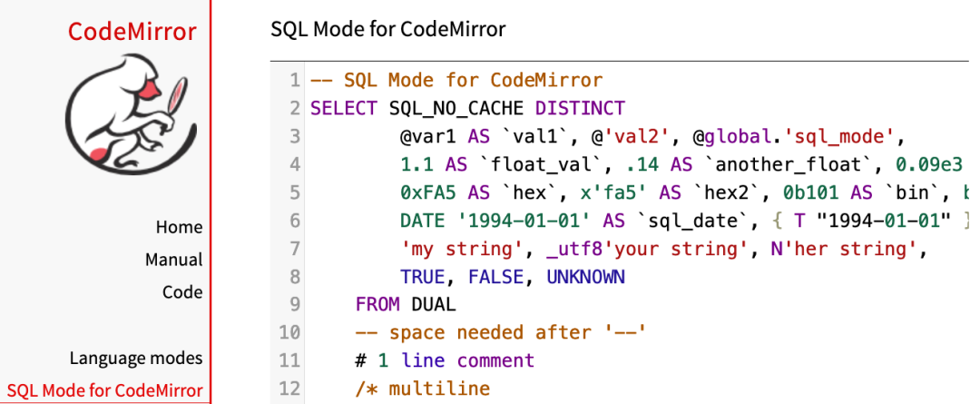Viewport: 980px width, 404px height.
Task: Click the DATE keyword on line 6
Action: click(x=422, y=221)
